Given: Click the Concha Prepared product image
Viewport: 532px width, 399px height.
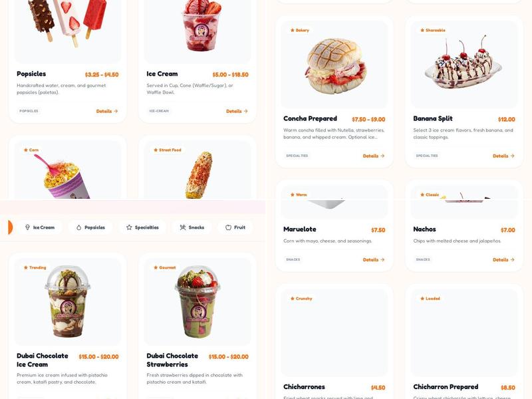Looking at the screenshot, I should (334, 65).
